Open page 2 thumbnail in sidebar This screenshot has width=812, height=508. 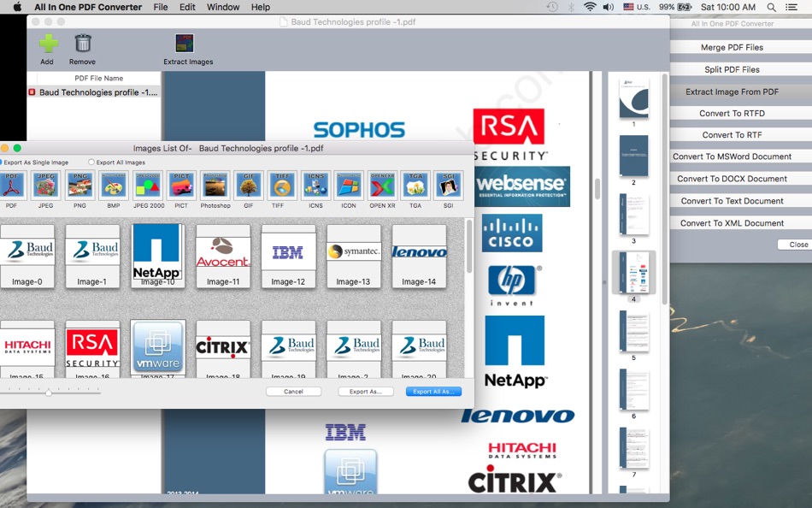point(633,156)
